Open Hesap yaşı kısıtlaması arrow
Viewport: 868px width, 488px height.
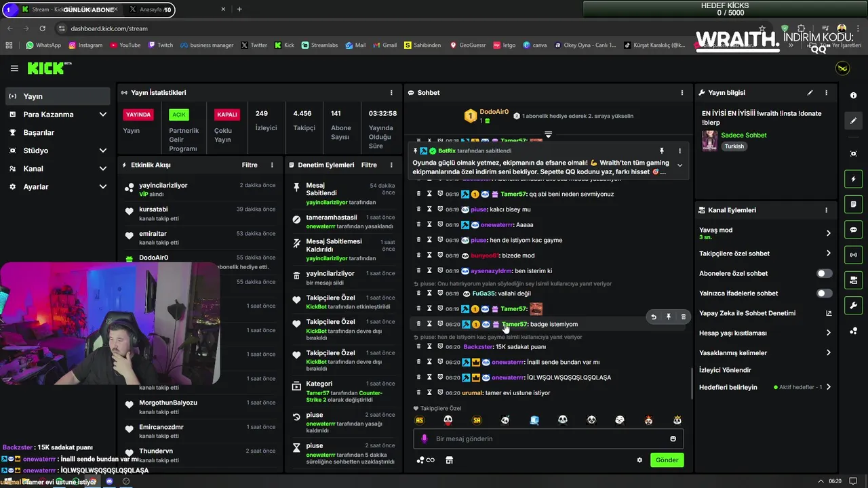(828, 333)
